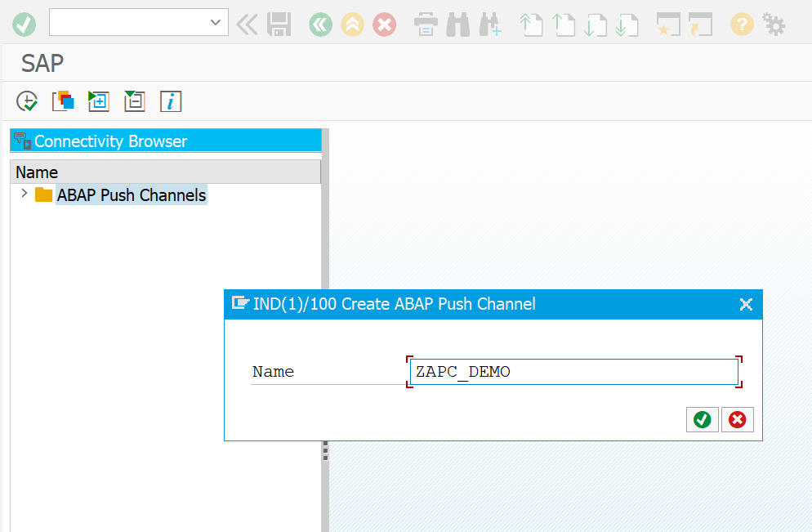Click the Help question mark icon
Viewport: 812px width, 532px height.
point(742,25)
